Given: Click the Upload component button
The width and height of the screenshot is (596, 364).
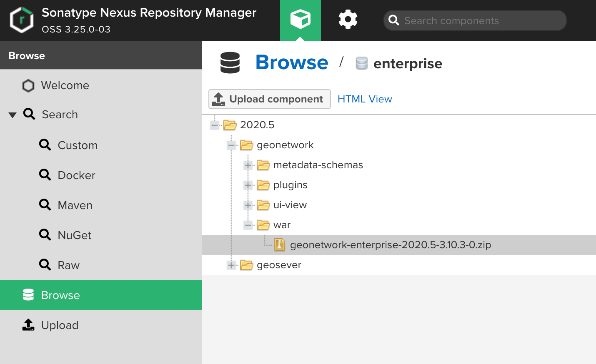Looking at the screenshot, I should 270,99.
